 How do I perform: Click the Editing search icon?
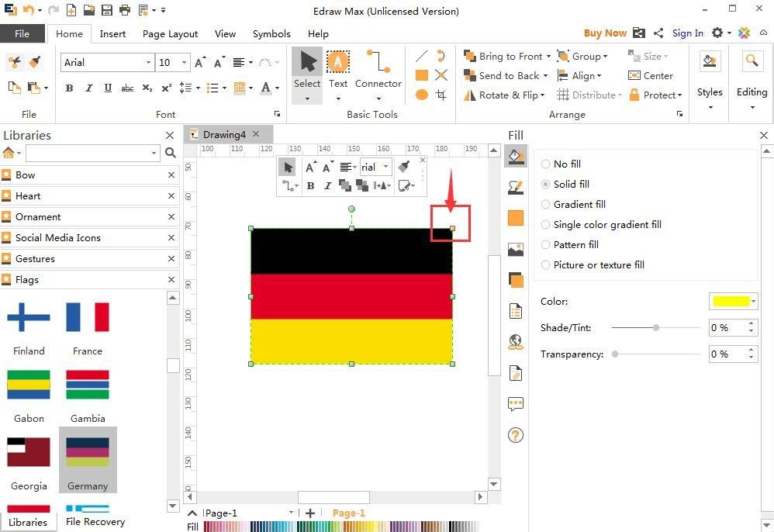tap(751, 63)
